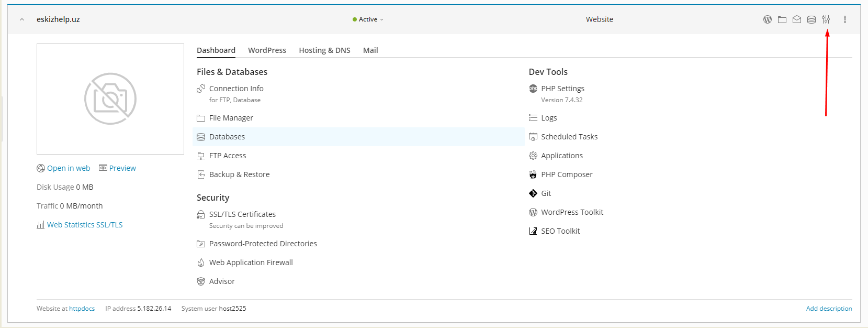Open the Web Application Firewall settings

(x=251, y=263)
